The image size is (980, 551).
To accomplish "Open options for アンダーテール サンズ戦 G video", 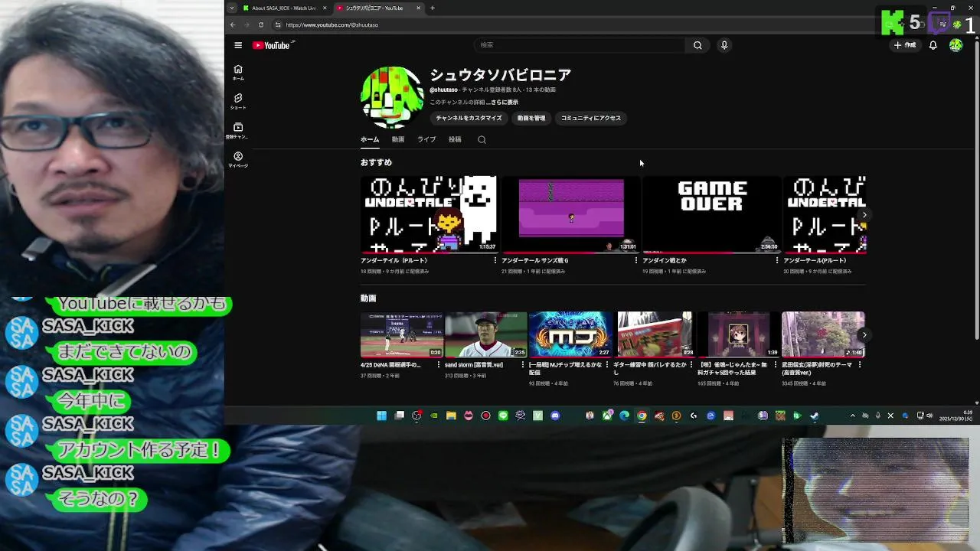I will (x=635, y=260).
